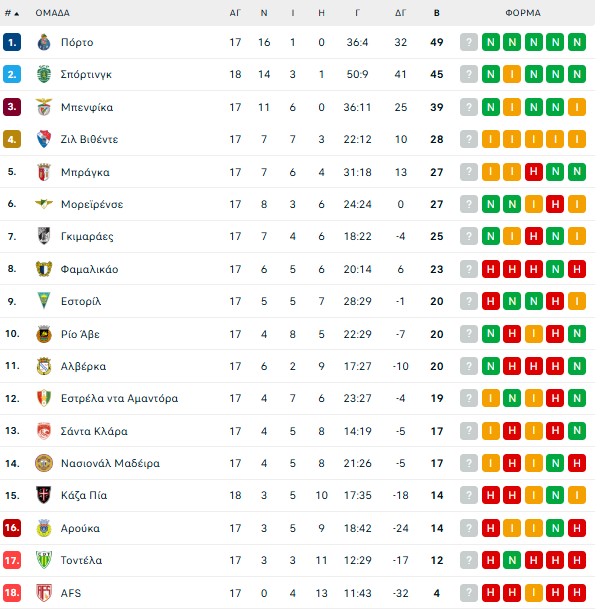
Task: Click the Braga club crest icon
Action: tap(43, 172)
